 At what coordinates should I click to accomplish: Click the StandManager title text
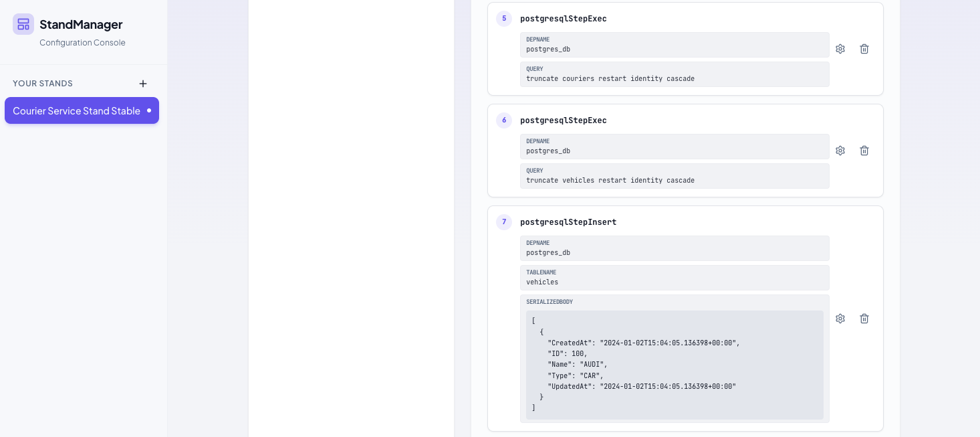[81, 24]
